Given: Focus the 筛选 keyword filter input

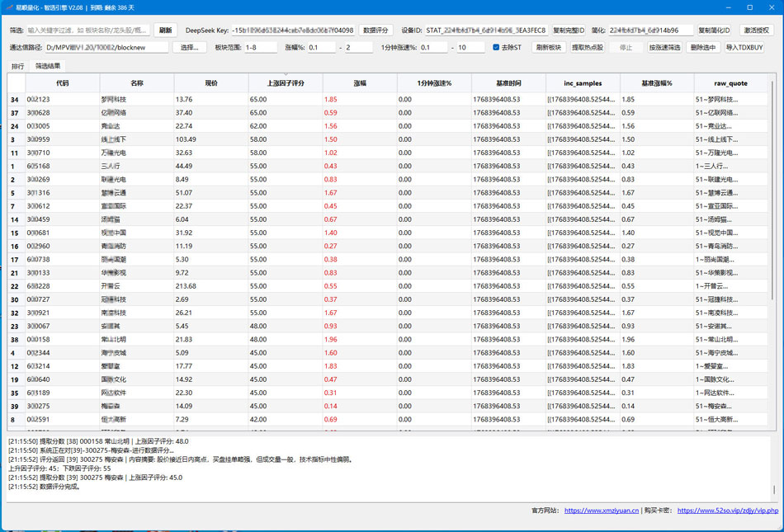Looking at the screenshot, I should tap(88, 30).
